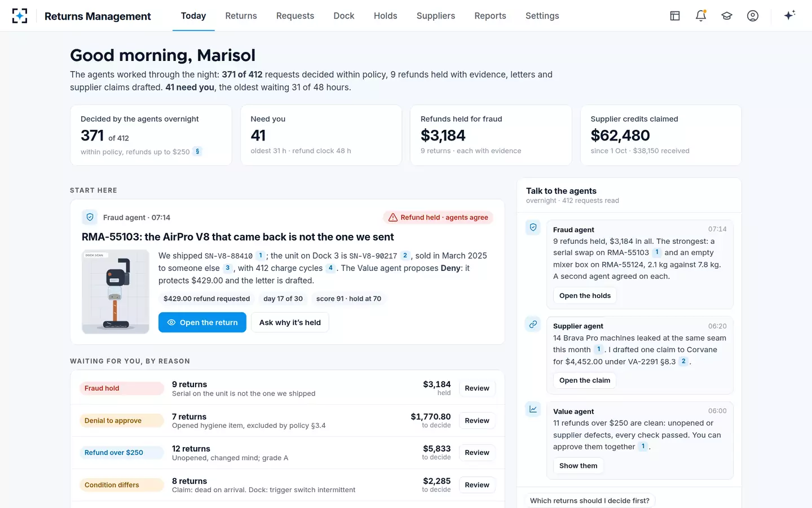The height and width of the screenshot is (508, 812).
Task: Click Ask why it's held button
Action: tap(290, 322)
